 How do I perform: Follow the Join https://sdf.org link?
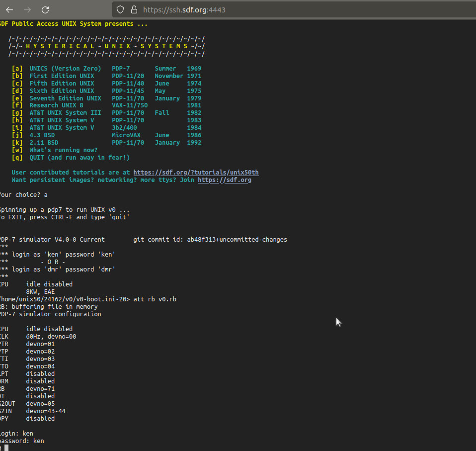pos(224,180)
